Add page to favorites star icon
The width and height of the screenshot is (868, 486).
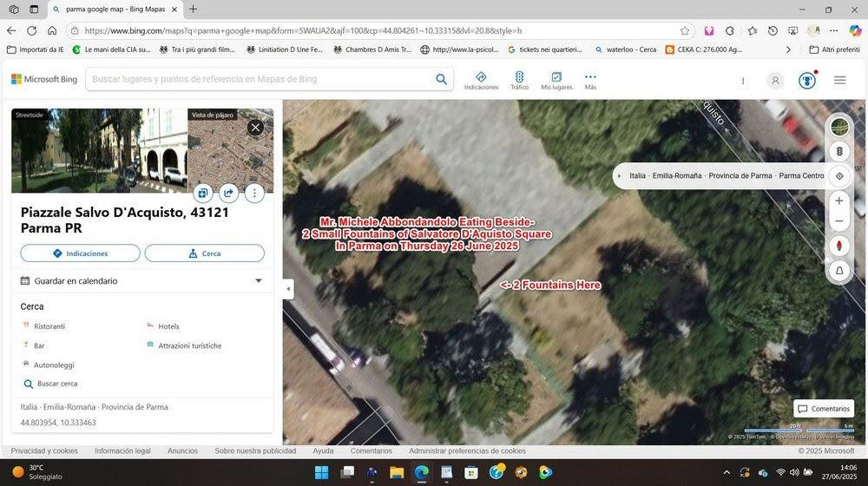point(685,30)
